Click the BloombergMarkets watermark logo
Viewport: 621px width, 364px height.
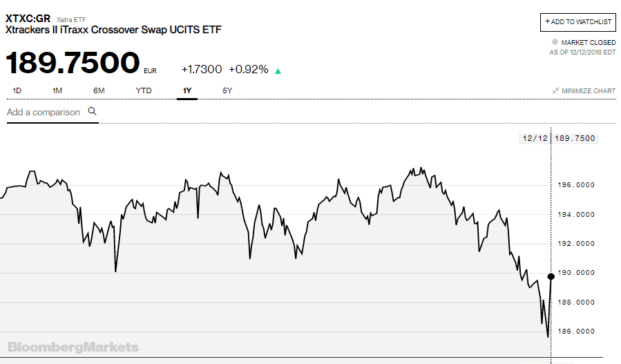73,347
